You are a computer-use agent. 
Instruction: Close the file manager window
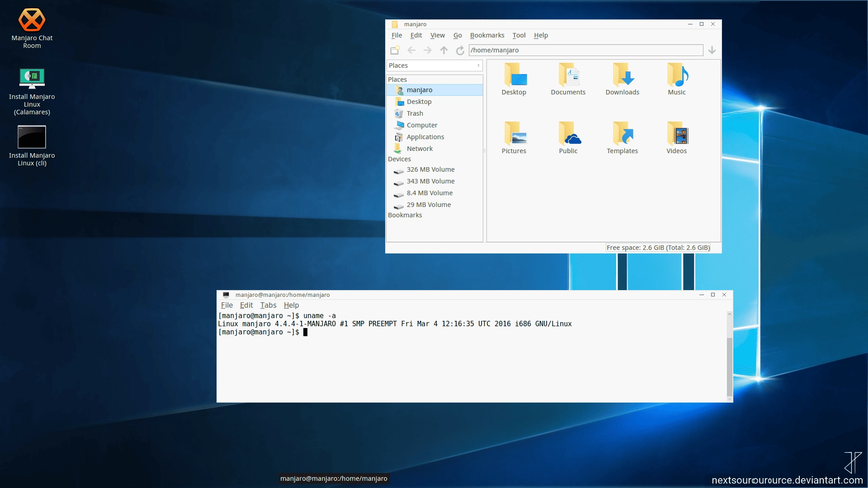point(713,24)
